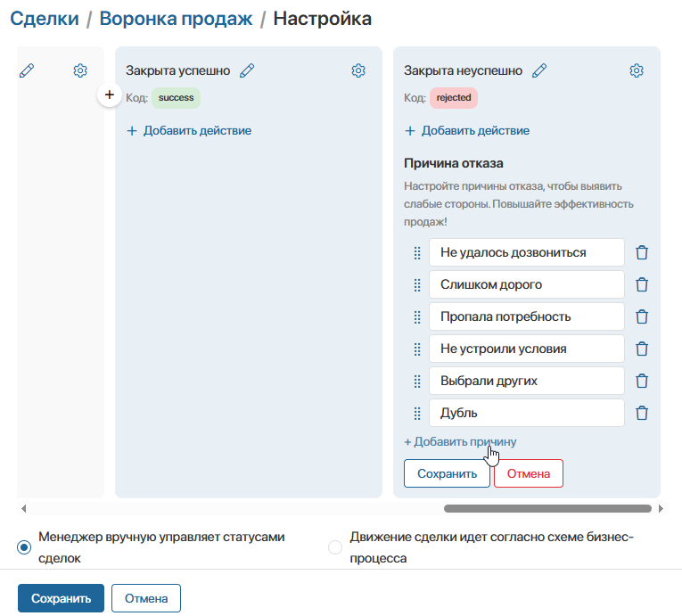This screenshot has width=682, height=616.
Task: Grab drag handle of 'Выбрали других'
Action: tap(417, 381)
